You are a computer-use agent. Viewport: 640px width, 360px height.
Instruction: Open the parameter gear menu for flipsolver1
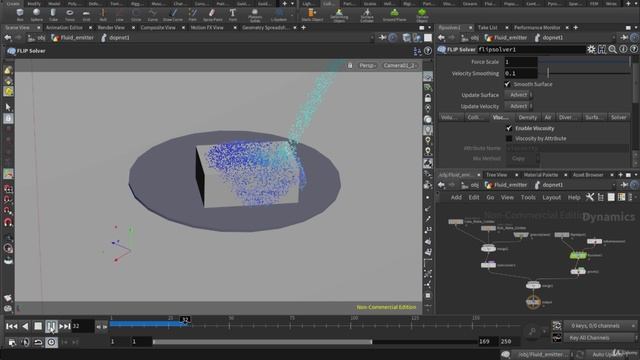591,49
